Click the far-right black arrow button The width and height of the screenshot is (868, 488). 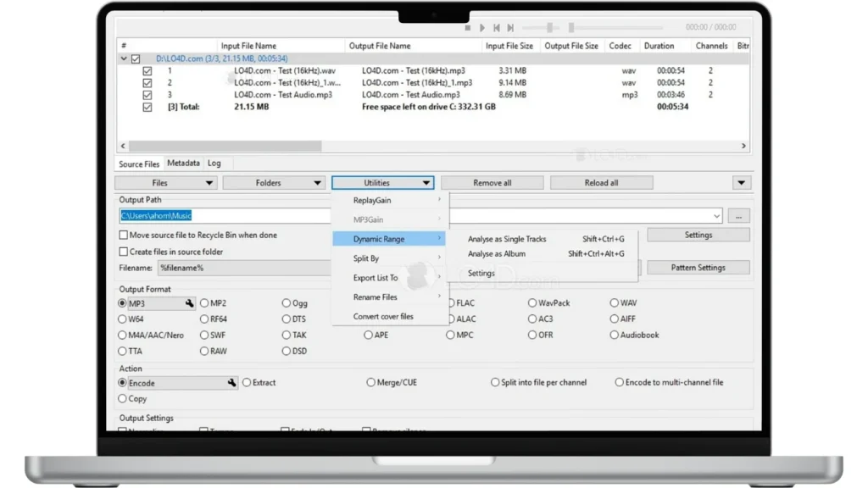pos(741,183)
